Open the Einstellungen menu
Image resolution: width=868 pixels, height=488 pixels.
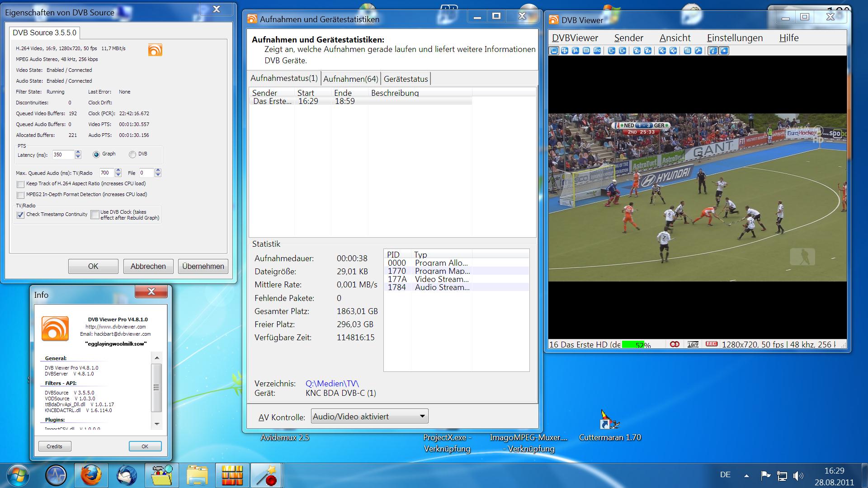(x=735, y=38)
